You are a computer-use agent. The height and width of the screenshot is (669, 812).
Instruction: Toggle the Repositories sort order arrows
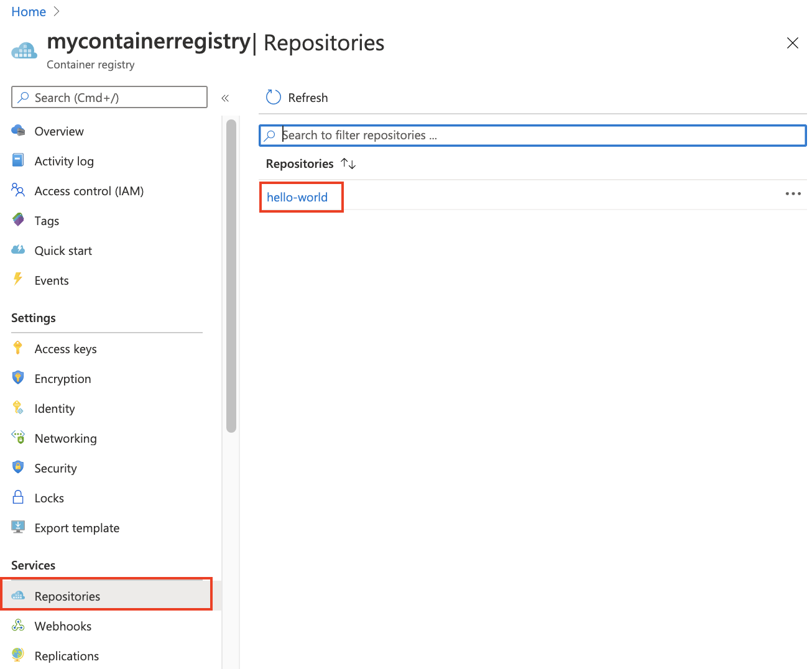point(348,163)
